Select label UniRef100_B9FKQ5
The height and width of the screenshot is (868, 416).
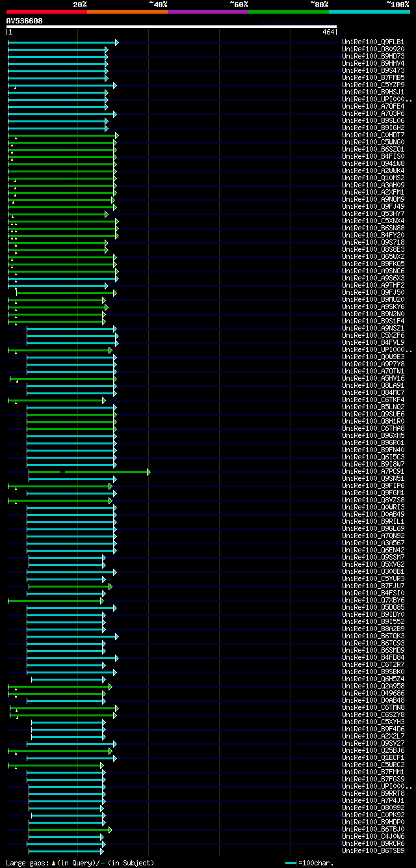[x=374, y=264]
